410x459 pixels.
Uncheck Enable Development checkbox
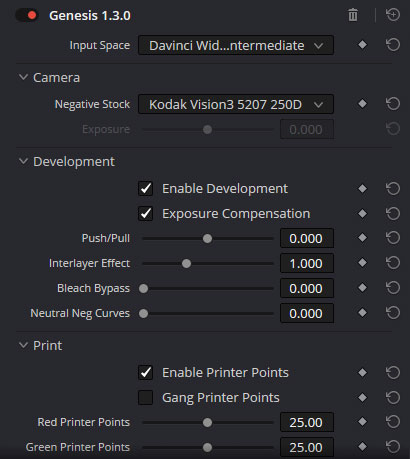coord(145,189)
